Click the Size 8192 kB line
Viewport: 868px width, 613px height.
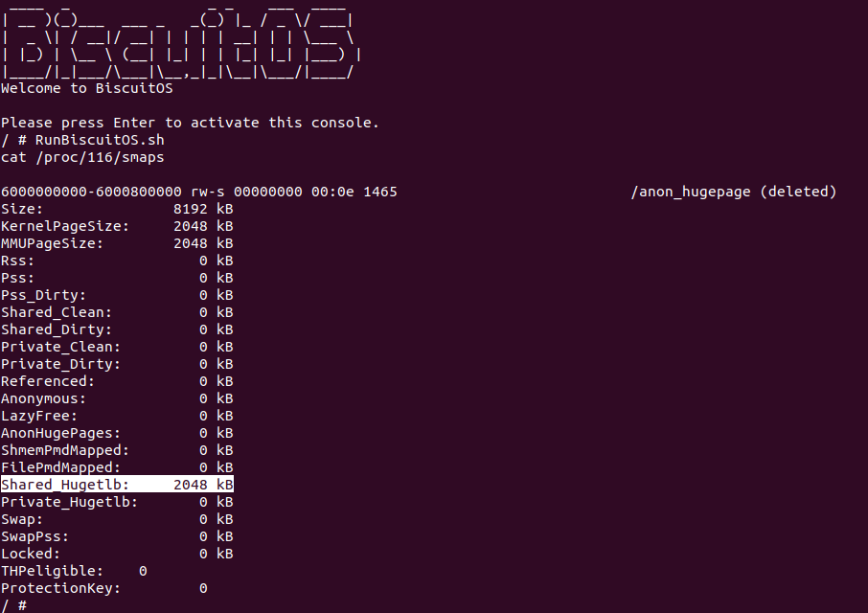(x=117, y=209)
